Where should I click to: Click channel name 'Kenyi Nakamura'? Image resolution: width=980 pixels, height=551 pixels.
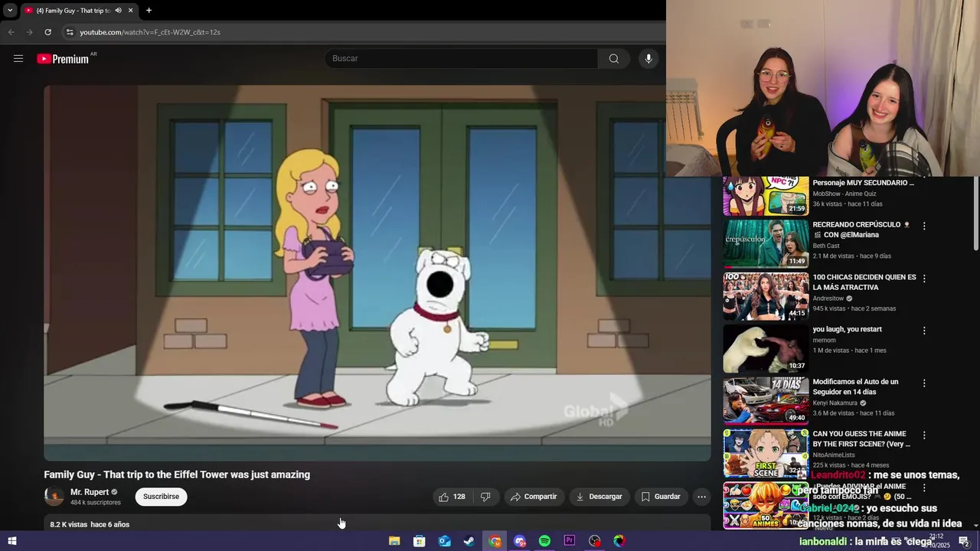click(x=835, y=403)
